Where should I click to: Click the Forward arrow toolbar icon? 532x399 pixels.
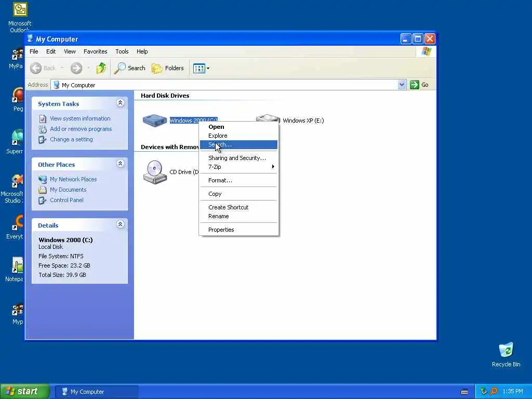click(x=76, y=68)
